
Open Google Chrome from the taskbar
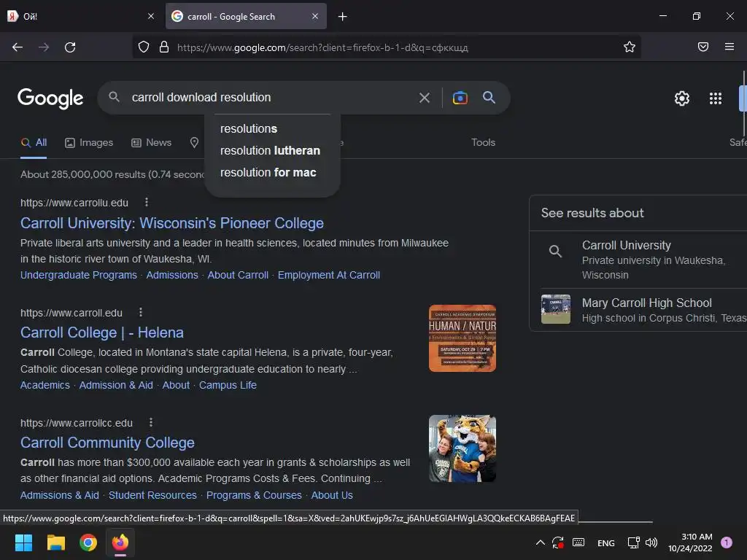(88, 542)
